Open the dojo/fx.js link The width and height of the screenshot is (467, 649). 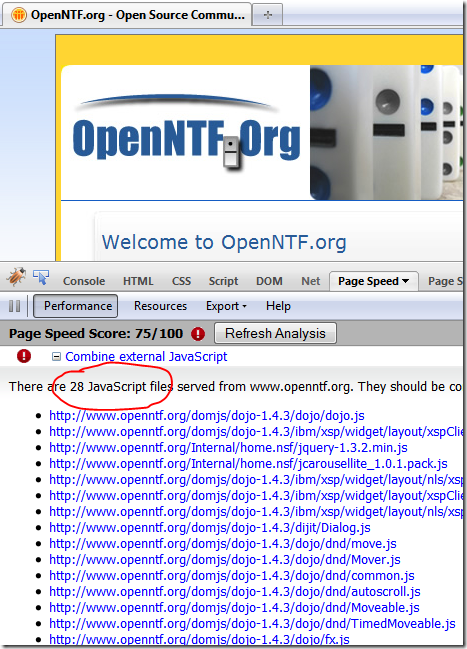click(x=199, y=639)
